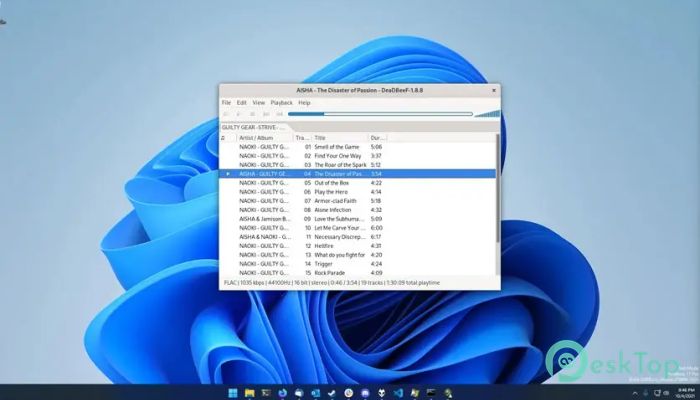
Task: Click the DeaDBeeF window title bar
Action: [359, 90]
